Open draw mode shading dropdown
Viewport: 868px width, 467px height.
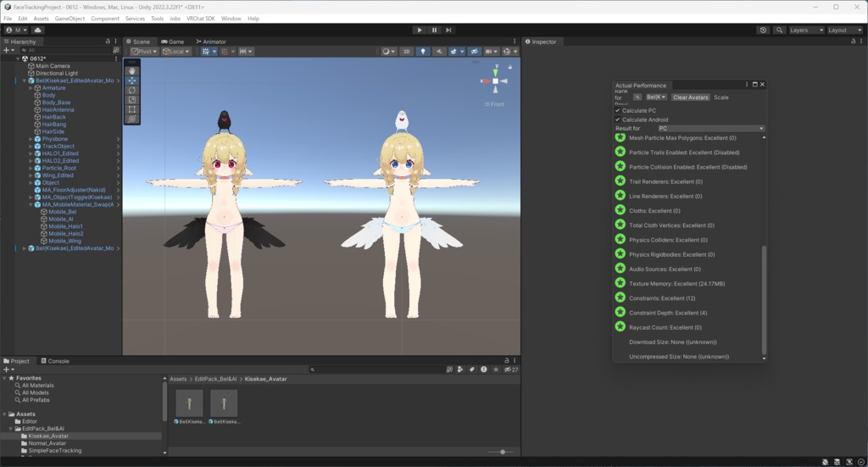click(388, 52)
